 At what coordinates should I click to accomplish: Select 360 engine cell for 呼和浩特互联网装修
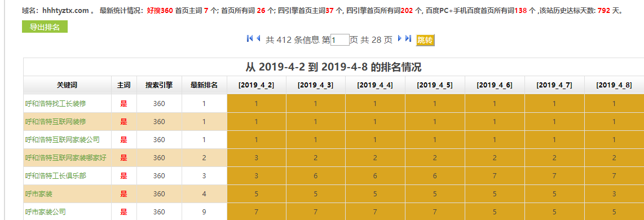[159, 122]
